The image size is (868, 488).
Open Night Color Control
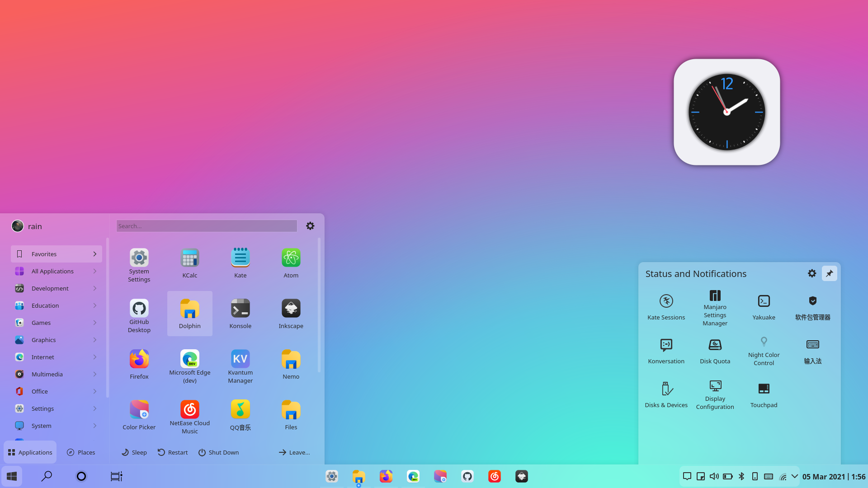pos(764,351)
